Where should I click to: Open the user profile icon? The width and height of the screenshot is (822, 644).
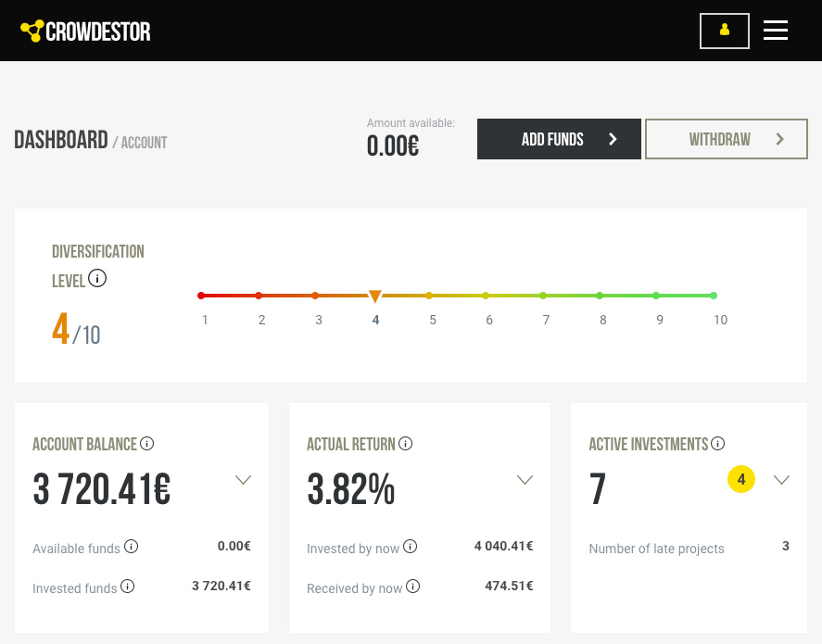coord(724,31)
